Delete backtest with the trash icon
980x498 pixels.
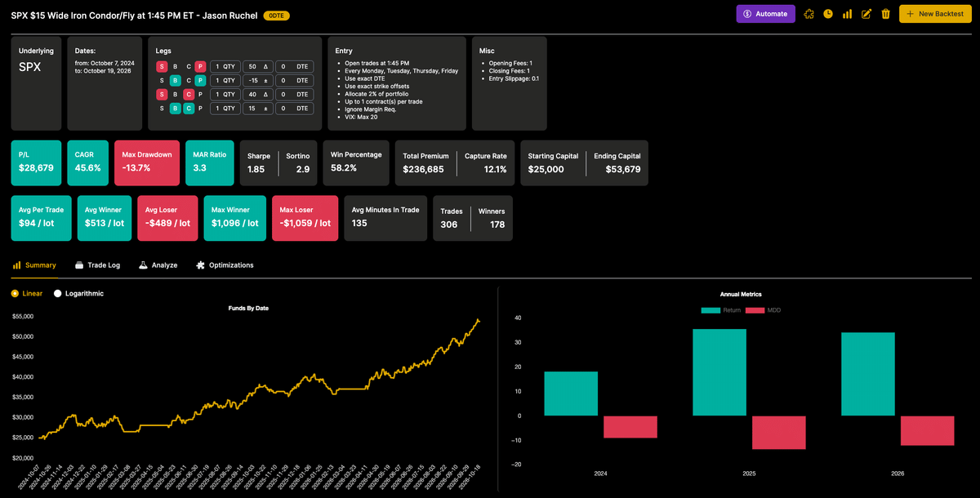click(x=885, y=14)
